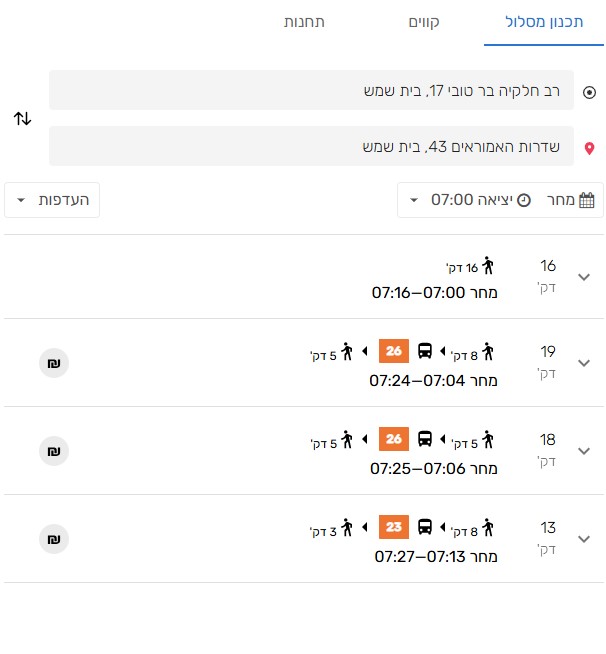Expand the 16-minute walking route details
This screenshot has width=606, height=654.
tap(585, 276)
